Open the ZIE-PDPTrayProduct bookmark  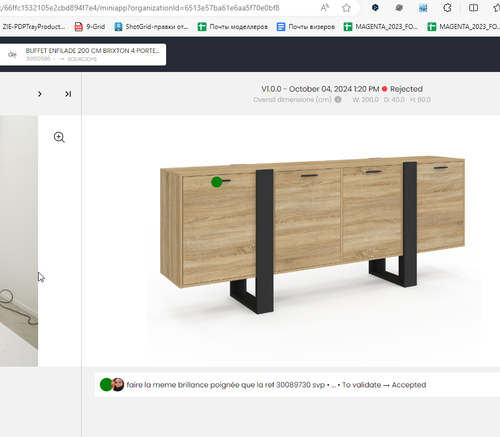pos(33,27)
